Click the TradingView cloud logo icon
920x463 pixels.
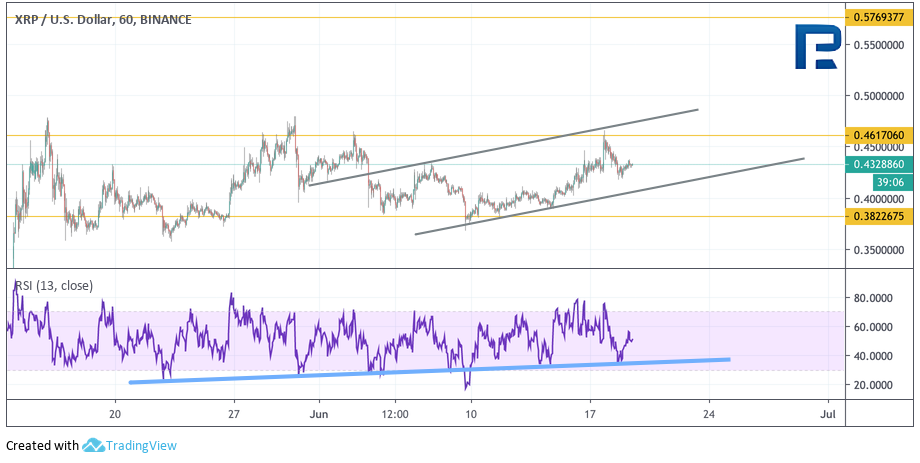94,446
